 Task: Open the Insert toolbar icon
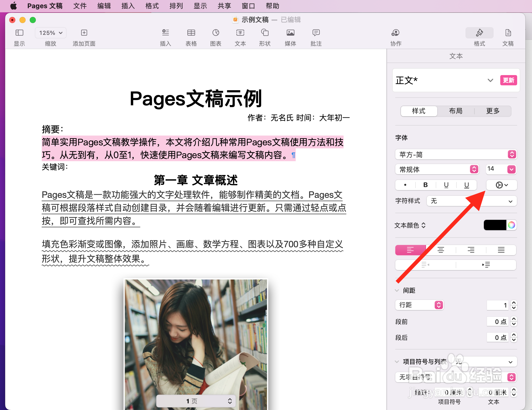point(165,33)
